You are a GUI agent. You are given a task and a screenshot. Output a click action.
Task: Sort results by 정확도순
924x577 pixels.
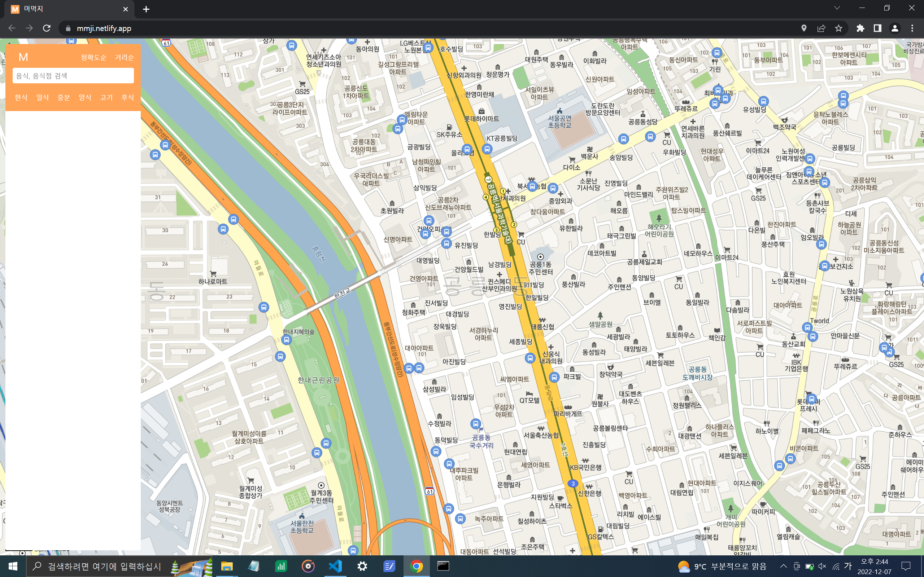click(93, 58)
